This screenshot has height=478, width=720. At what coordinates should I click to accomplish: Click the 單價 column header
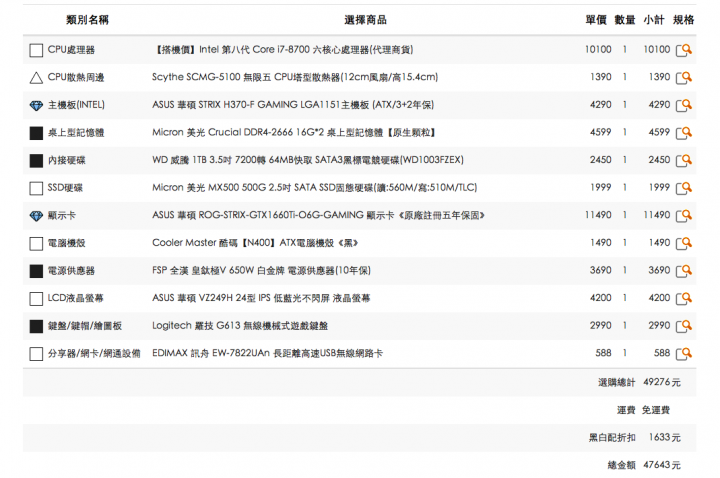[x=596, y=20]
